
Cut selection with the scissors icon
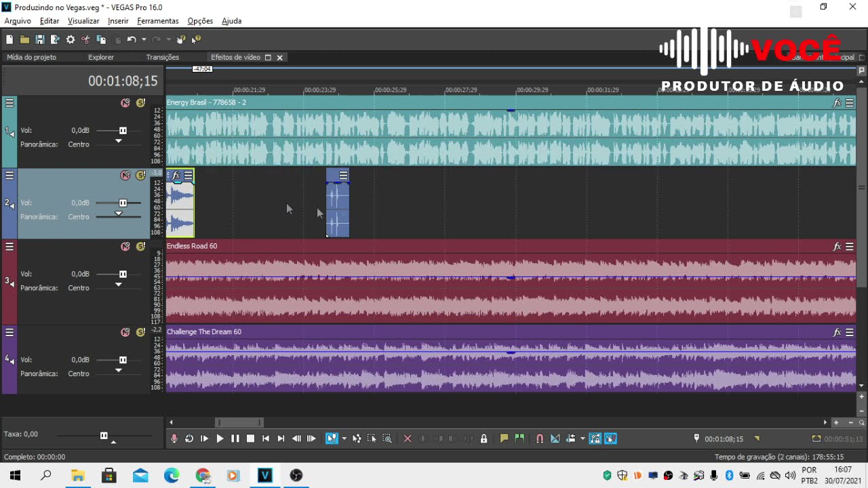(x=86, y=39)
